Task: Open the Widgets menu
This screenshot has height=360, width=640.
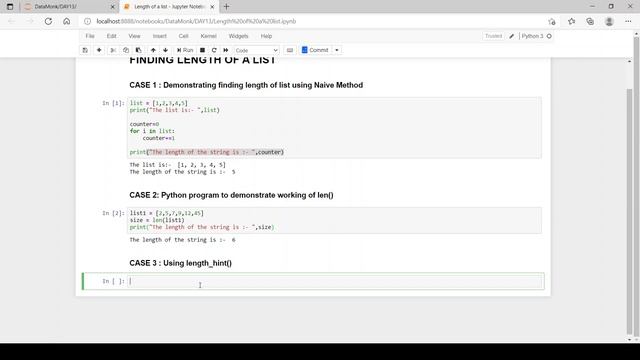Action: coord(238,36)
